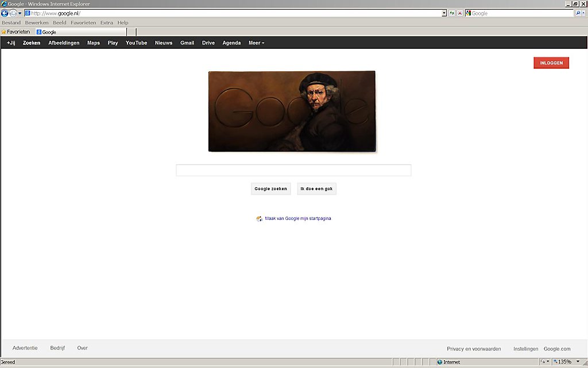
Task: Open Agenda from the Google bar
Action: [232, 42]
